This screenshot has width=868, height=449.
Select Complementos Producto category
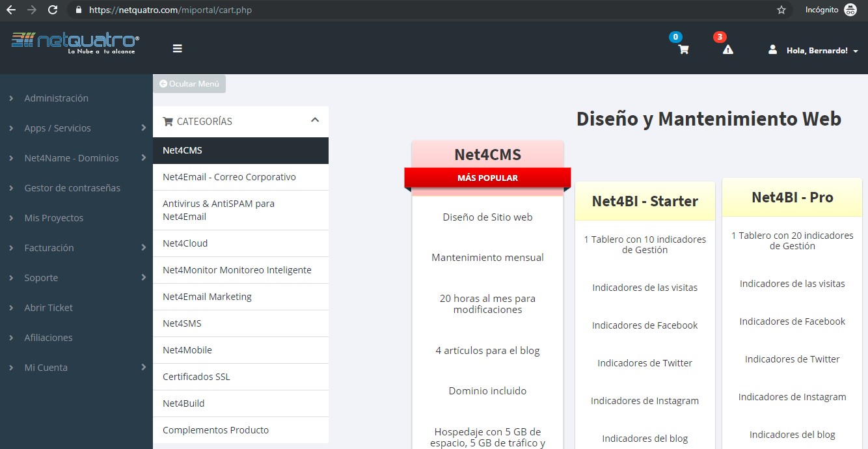(x=241, y=430)
